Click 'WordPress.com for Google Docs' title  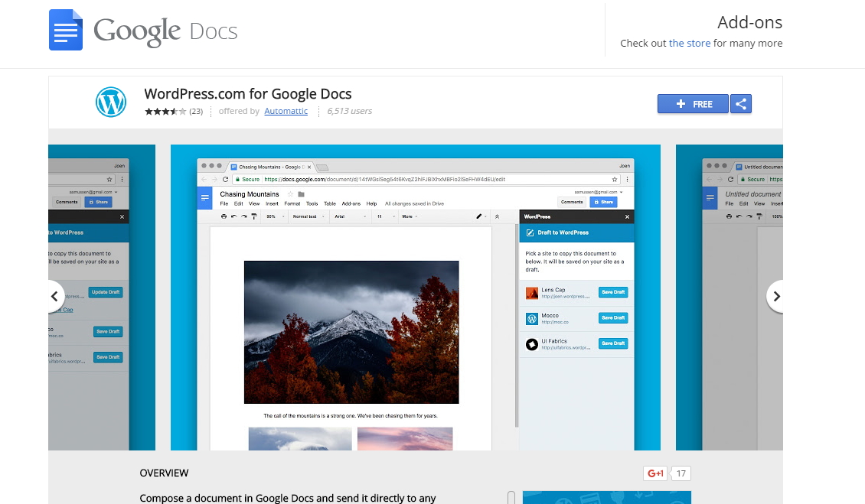coord(248,94)
